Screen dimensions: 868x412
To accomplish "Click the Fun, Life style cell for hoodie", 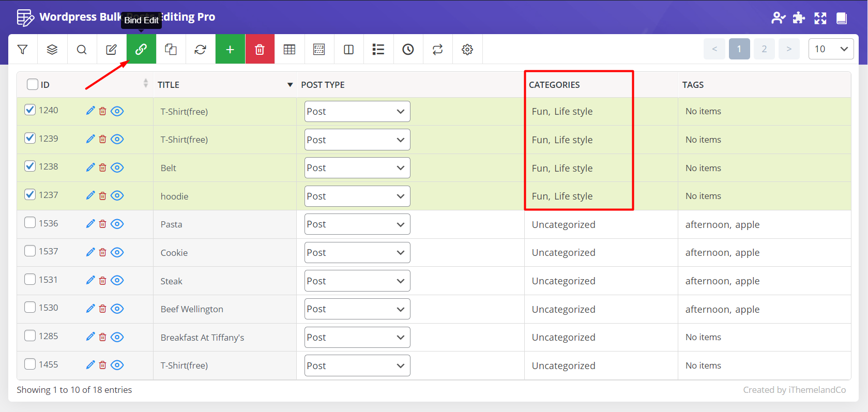I will pos(562,196).
